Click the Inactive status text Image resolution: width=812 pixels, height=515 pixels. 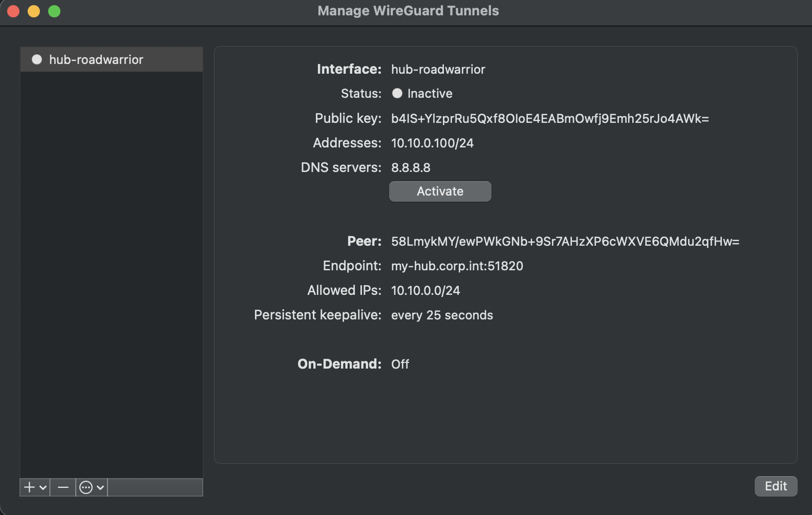pyautogui.click(x=430, y=94)
